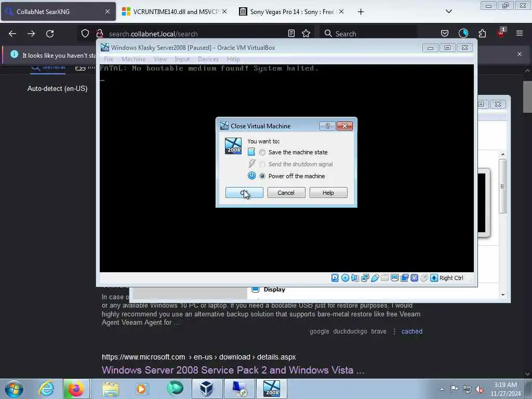Reload the current page in Firefox
This screenshot has height=399, width=532.
[x=50, y=34]
